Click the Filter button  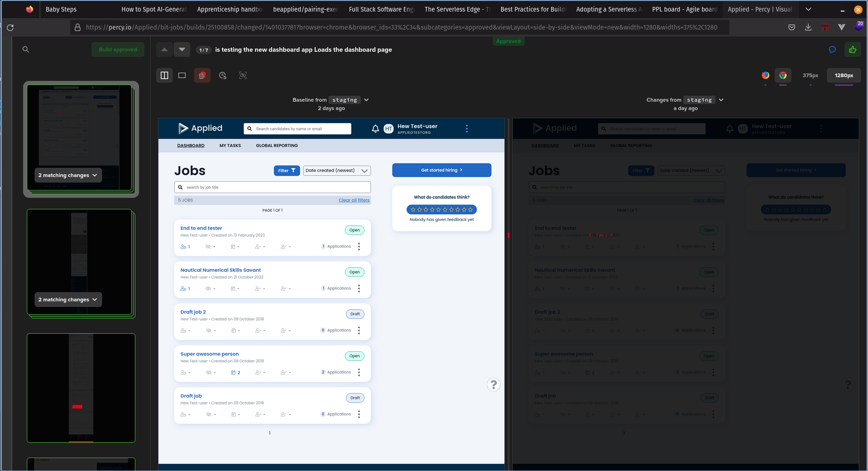[287, 171]
